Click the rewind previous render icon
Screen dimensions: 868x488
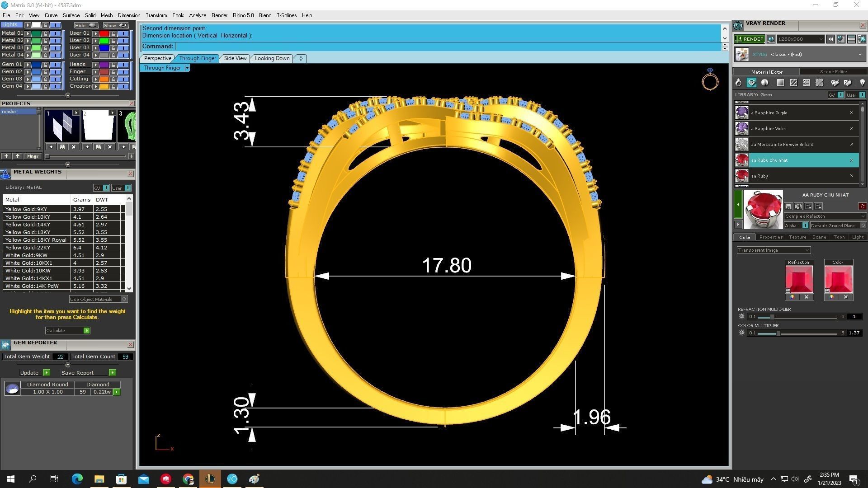830,39
